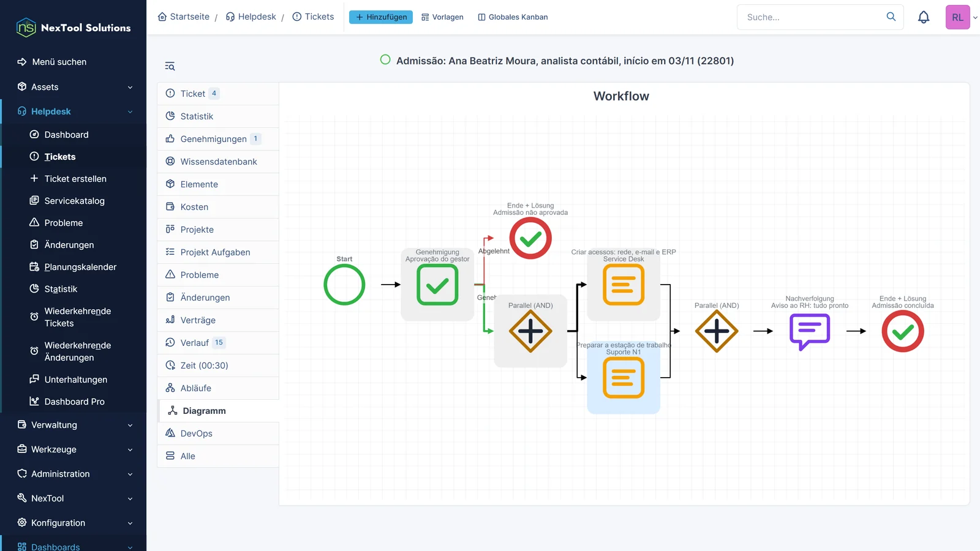Screen dimensions: 980x551
Task: Click the notification bell icon
Action: 924,17
